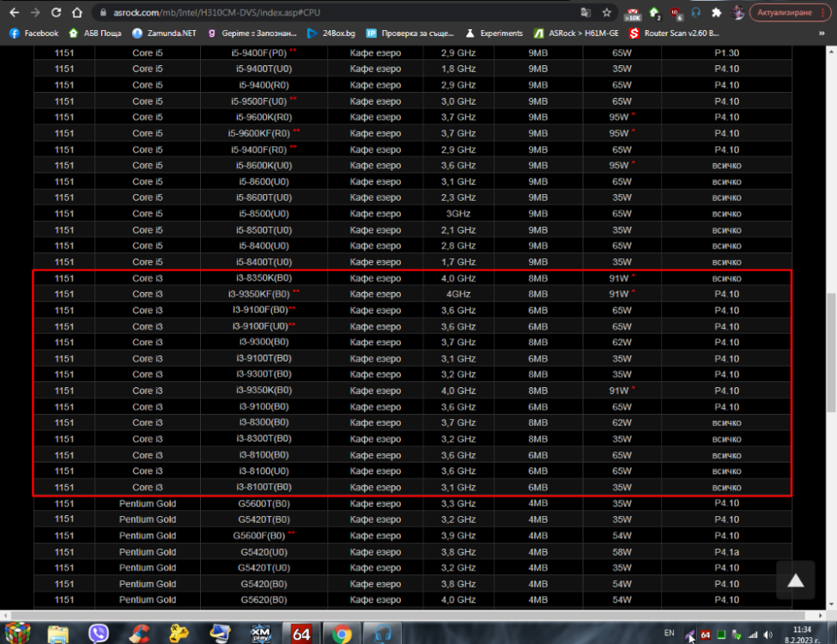Click the i5-9600KF(R0) CPU cell
The width and height of the screenshot is (837, 644).
point(264,133)
